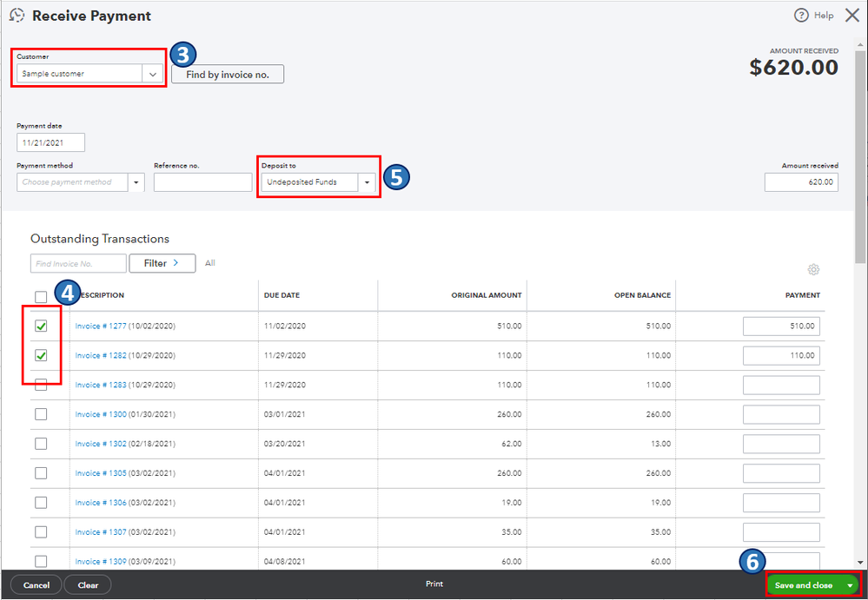
Task: Open the Deposit to dropdown arrow
Action: point(367,182)
